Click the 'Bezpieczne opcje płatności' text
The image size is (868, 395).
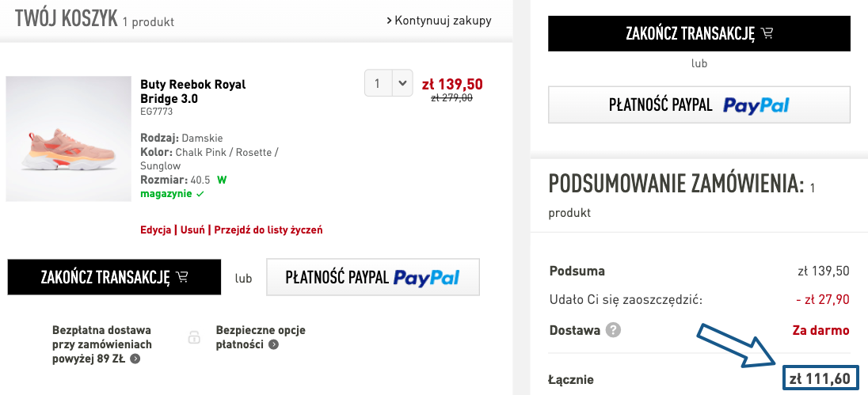pos(260,337)
